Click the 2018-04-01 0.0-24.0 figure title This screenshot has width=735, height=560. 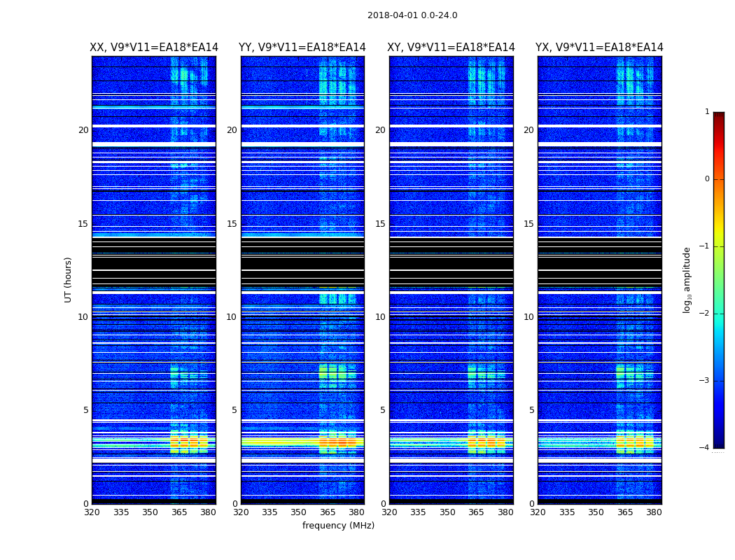(412, 15)
